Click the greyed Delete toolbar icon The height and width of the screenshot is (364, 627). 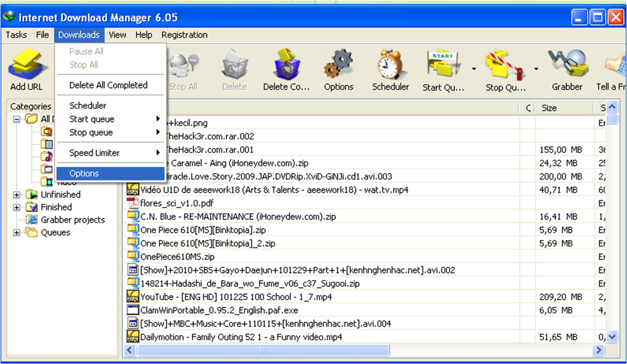point(235,65)
